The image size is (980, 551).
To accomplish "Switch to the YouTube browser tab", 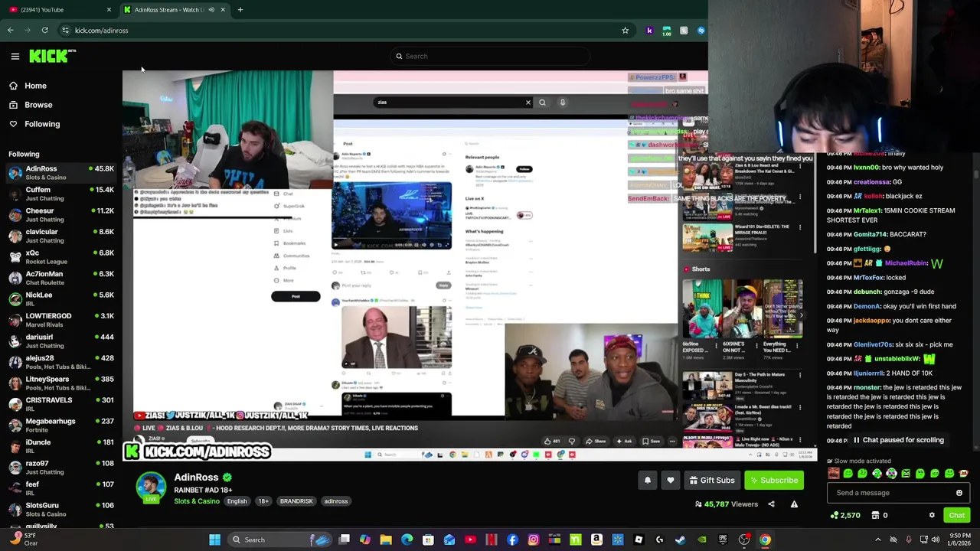I will [60, 9].
